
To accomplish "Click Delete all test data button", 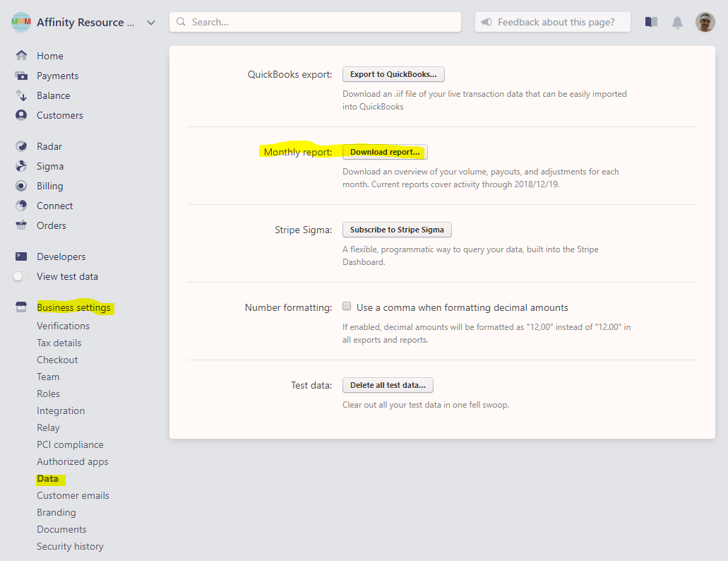I will click(388, 385).
